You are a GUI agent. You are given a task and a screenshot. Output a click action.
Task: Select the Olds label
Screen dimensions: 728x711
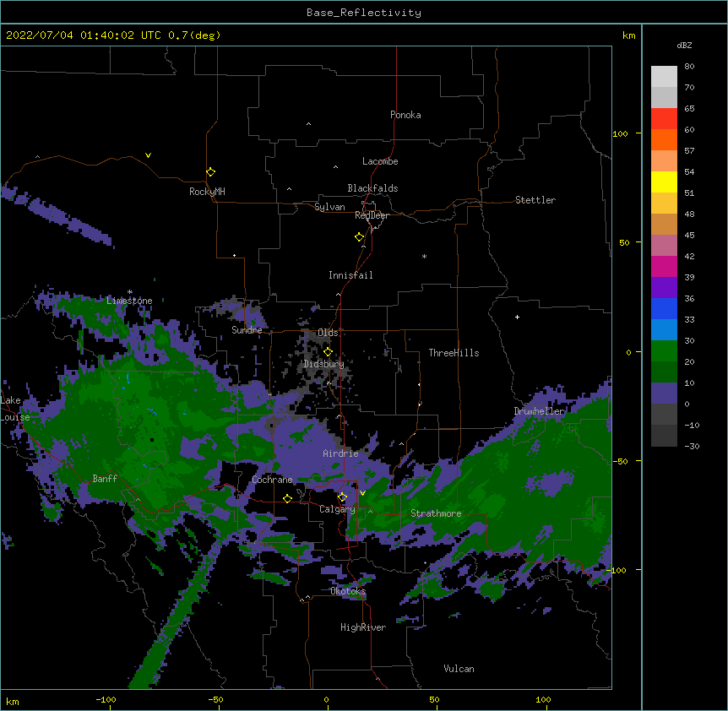click(328, 333)
